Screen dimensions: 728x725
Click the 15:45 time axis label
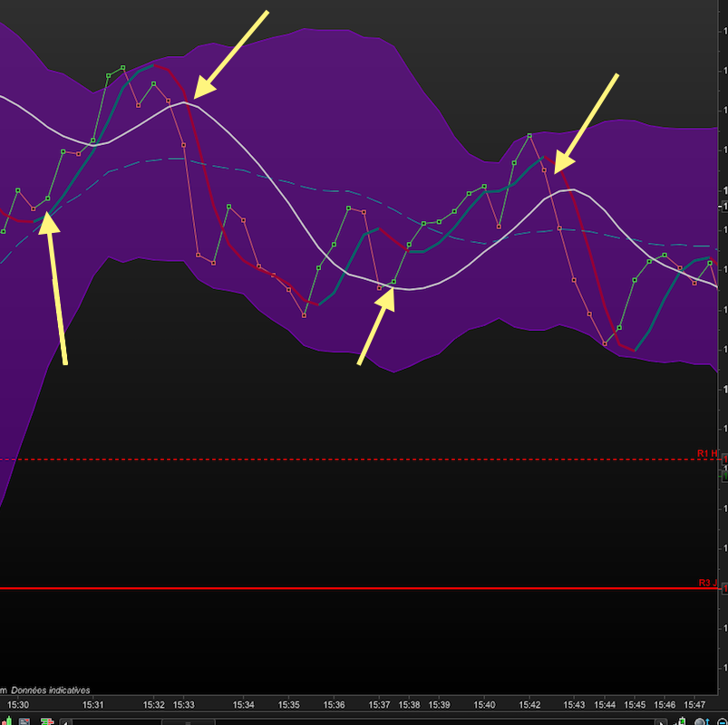pyautogui.click(x=635, y=704)
